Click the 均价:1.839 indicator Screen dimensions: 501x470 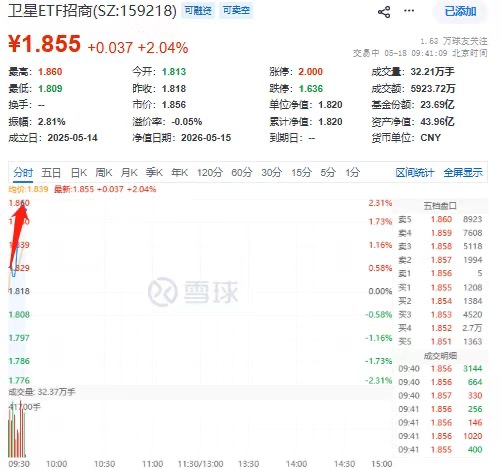pos(28,189)
